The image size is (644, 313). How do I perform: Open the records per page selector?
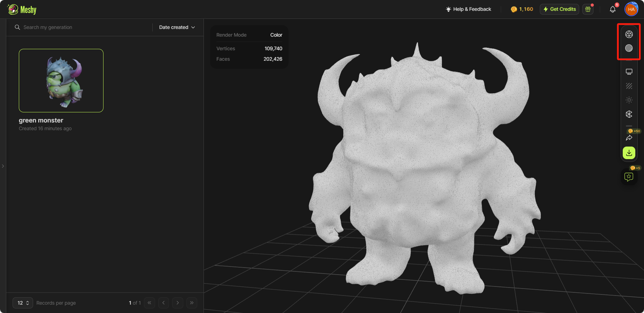tap(23, 303)
